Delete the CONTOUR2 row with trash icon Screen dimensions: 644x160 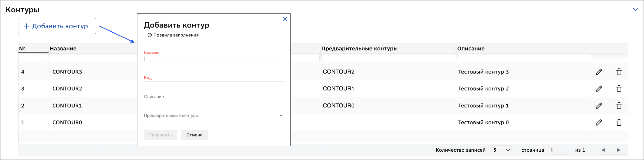pyautogui.click(x=619, y=89)
